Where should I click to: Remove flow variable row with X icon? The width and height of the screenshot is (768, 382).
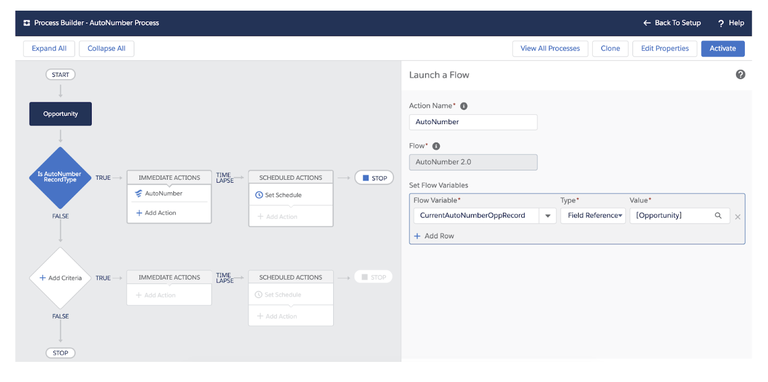coord(738,216)
